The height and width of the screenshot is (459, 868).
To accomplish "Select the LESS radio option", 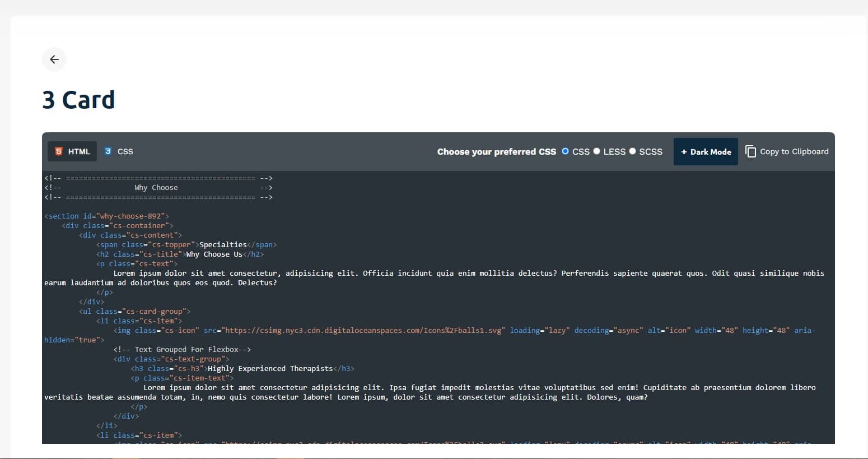I will click(x=596, y=151).
